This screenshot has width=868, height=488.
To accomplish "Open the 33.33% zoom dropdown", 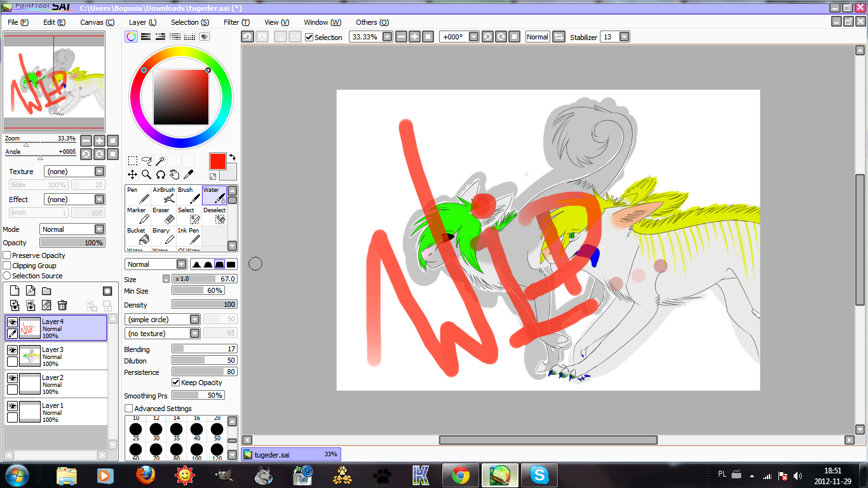I will 387,37.
